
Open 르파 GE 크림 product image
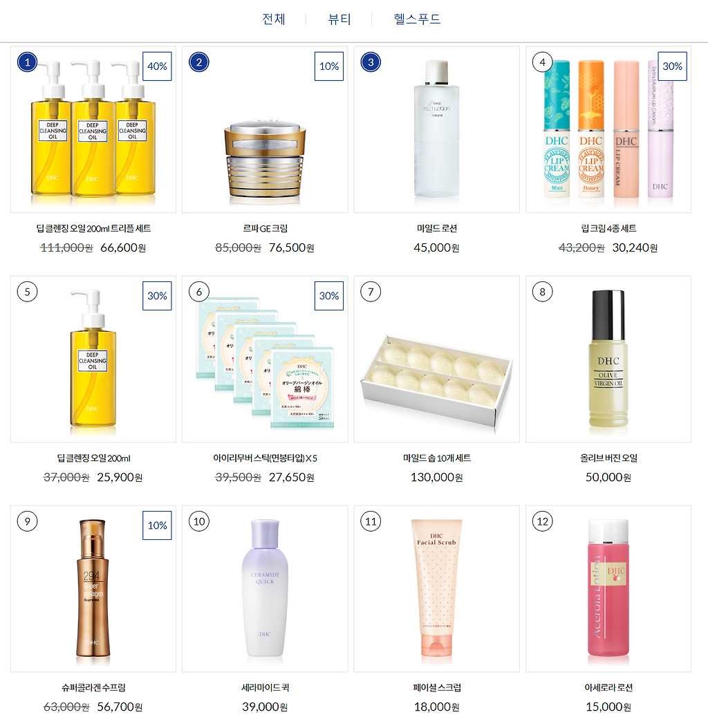[265, 129]
